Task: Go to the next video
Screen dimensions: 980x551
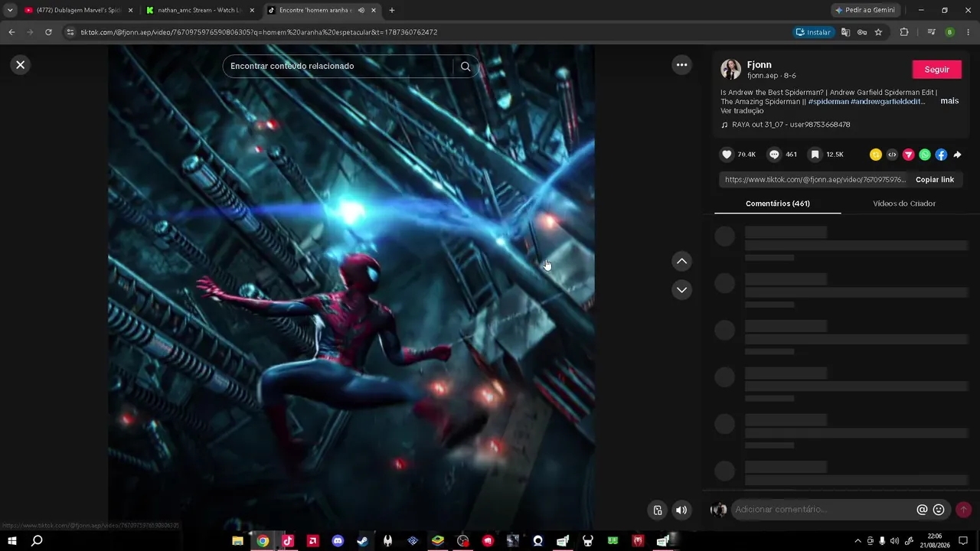Action: coord(681,290)
